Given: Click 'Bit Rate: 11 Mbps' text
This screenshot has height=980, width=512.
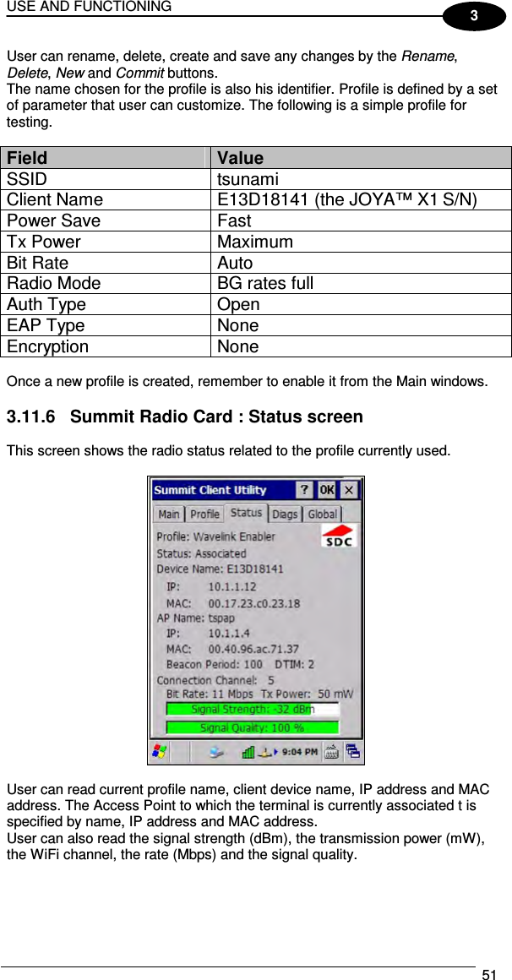Looking at the screenshot, I should (x=210, y=694).
